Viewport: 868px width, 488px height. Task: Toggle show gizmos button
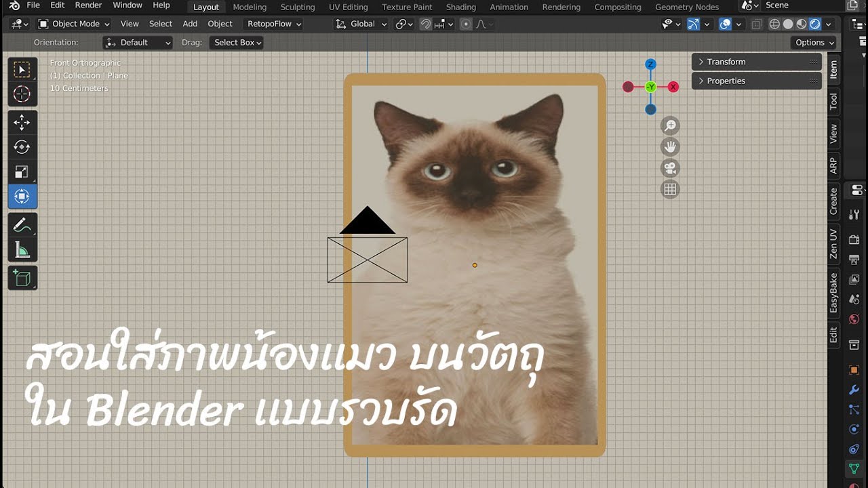coord(693,24)
